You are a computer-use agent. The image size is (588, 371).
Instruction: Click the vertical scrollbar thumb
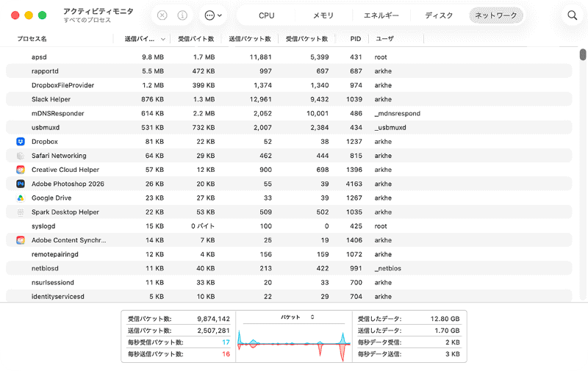[583, 54]
